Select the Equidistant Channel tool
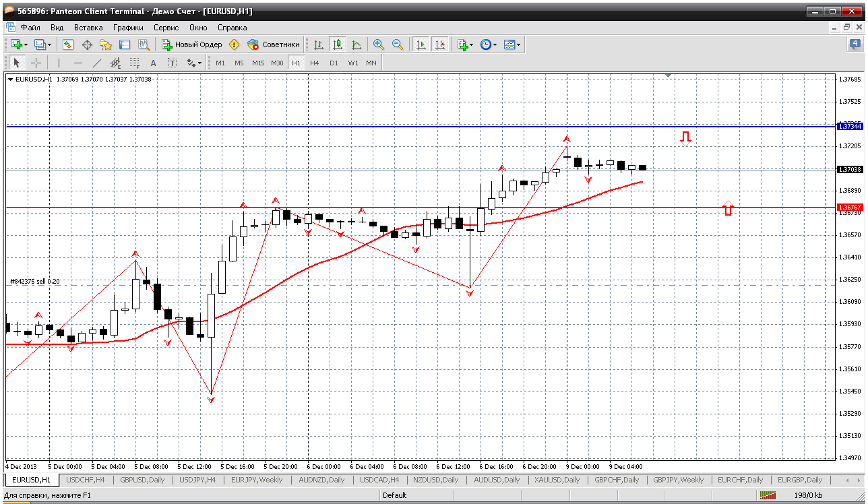Image resolution: width=868 pixels, height=504 pixels. pos(116,63)
